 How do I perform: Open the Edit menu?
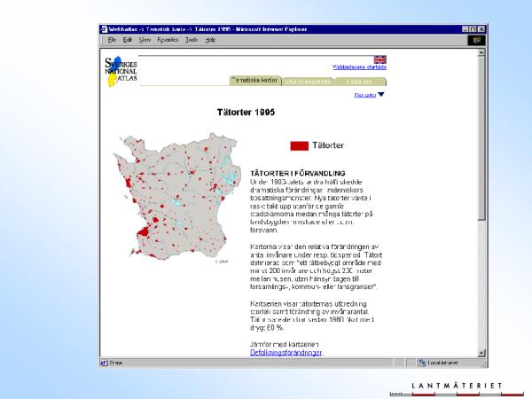128,40
